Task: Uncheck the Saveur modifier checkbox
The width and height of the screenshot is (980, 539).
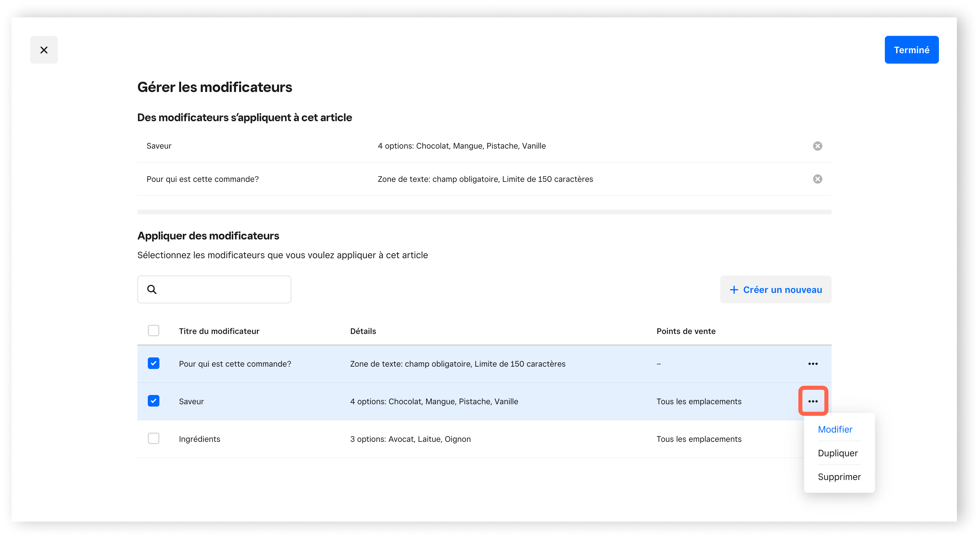Action: [x=153, y=401]
